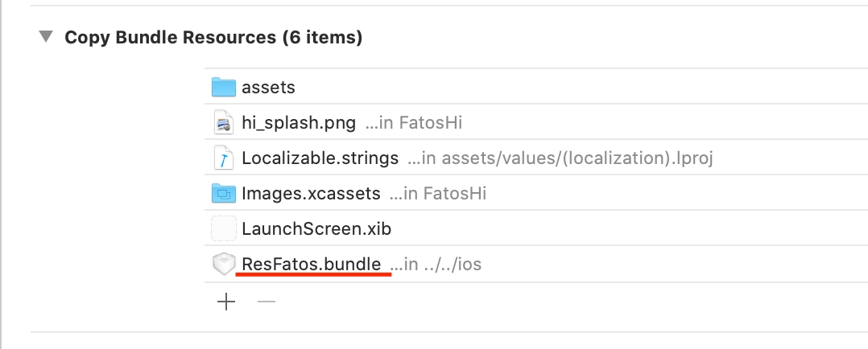The height and width of the screenshot is (349, 868).
Task: Click the "...in FatosHi" path beside Images.xcassets
Action: 438,194
